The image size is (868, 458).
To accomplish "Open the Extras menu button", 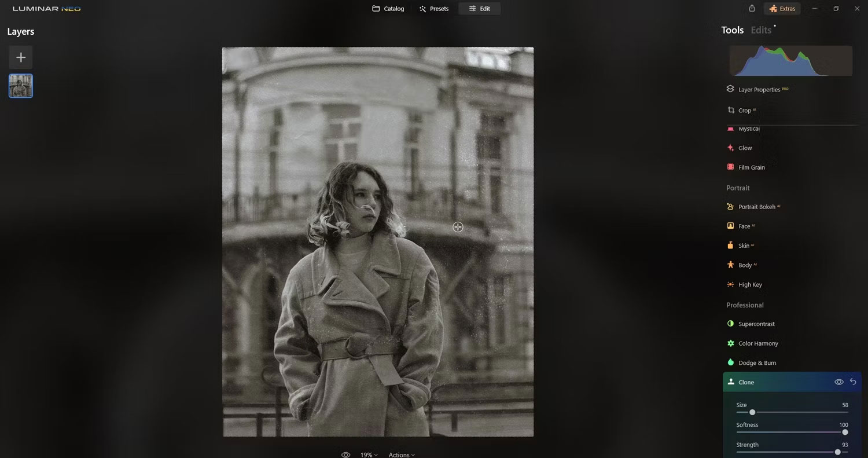I will pos(782,9).
